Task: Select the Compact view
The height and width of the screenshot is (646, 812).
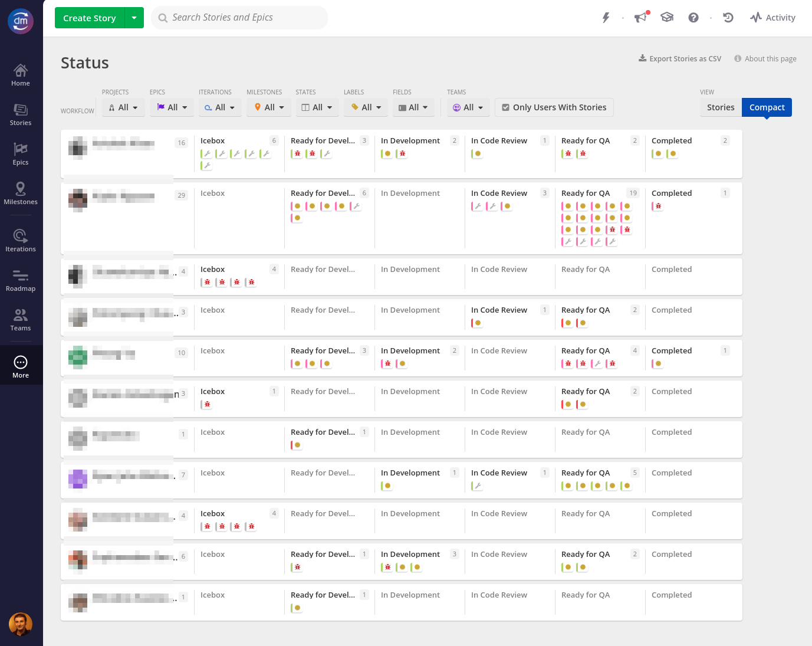Action: coord(767,107)
